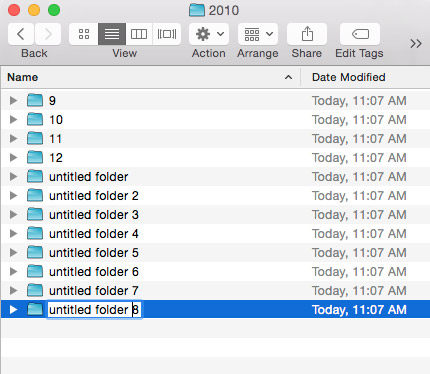430x374 pixels.
Task: Click folder icon next to 'untitled folder 5'
Action: point(35,252)
